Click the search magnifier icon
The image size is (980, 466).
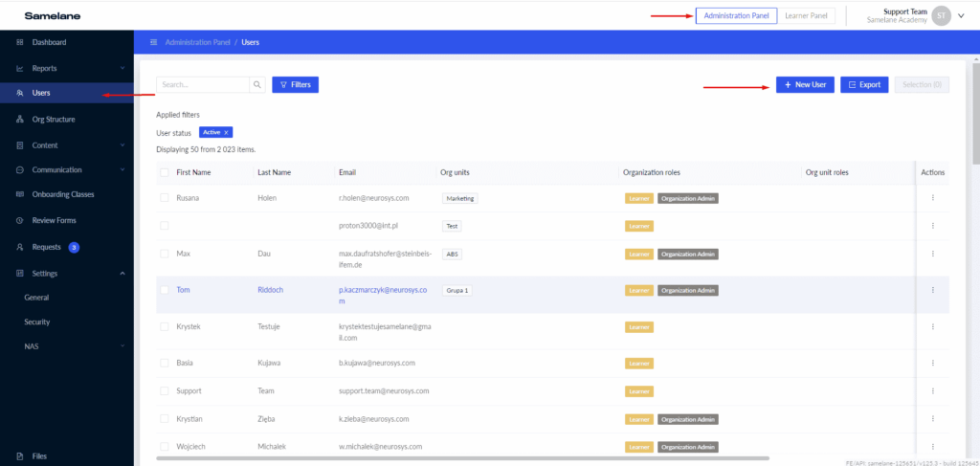click(x=257, y=85)
